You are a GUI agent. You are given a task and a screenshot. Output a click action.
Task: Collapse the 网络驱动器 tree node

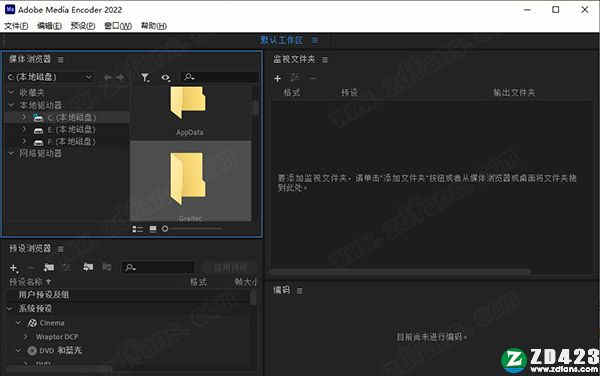tap(11, 153)
